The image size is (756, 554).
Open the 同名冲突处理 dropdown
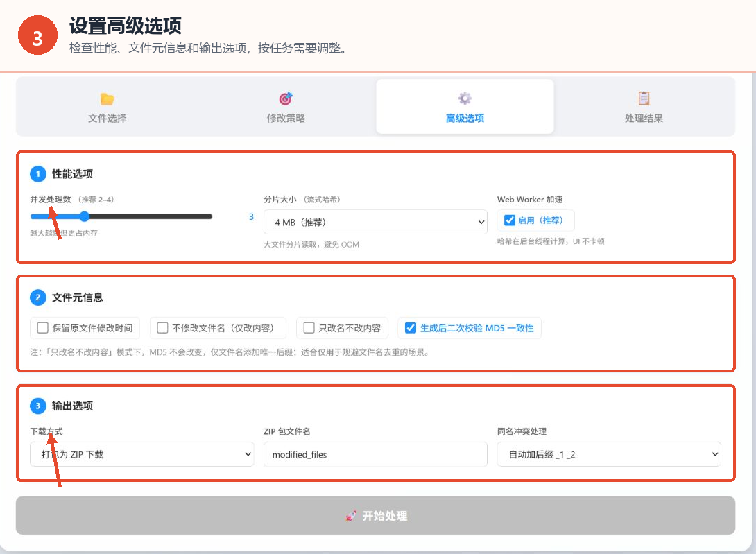[x=609, y=454]
